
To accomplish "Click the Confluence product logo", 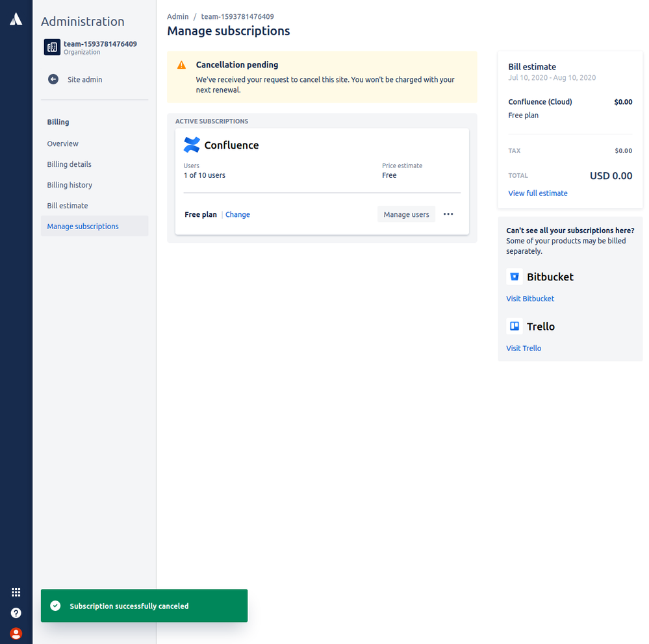I will [x=192, y=145].
